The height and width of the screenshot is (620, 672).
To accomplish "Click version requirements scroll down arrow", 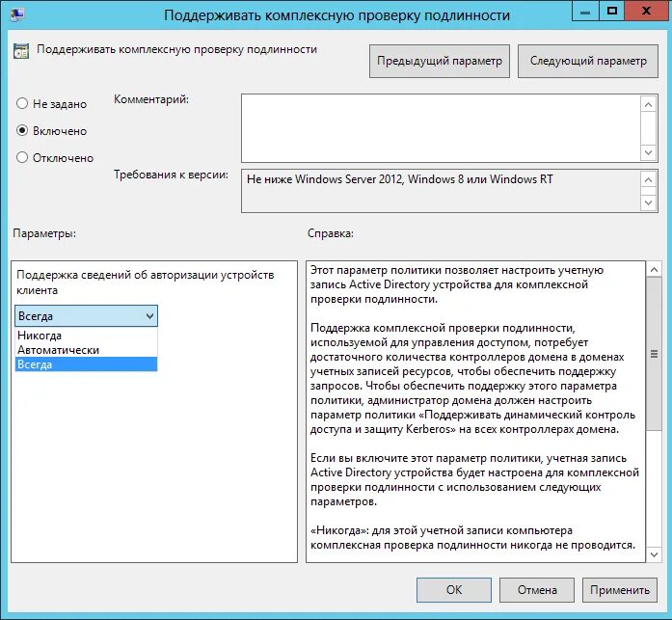I will tap(649, 202).
